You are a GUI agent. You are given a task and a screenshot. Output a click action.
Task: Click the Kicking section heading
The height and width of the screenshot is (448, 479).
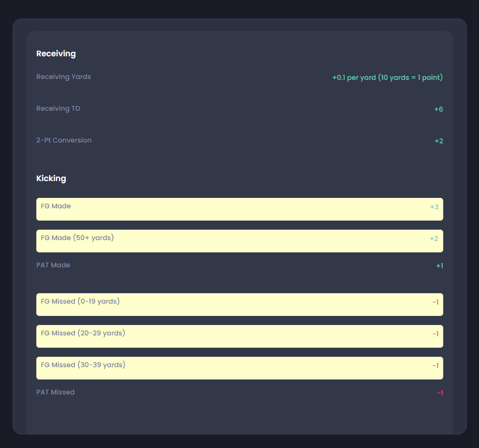tap(51, 178)
